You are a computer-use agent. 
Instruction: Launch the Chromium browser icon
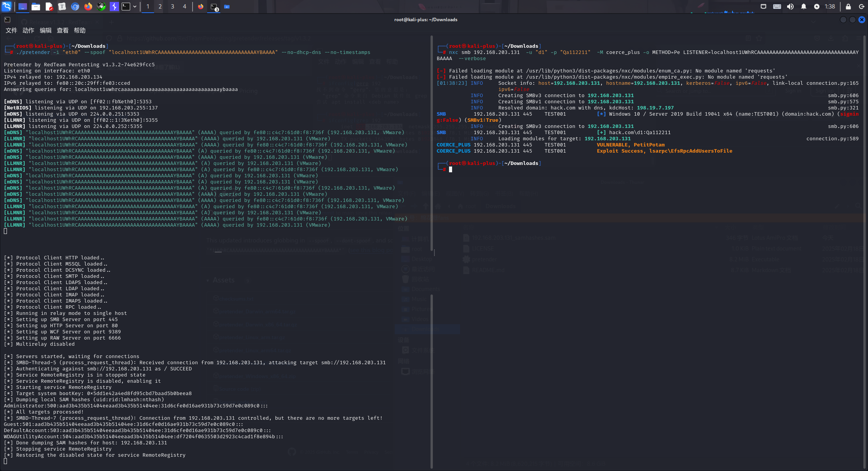click(75, 7)
